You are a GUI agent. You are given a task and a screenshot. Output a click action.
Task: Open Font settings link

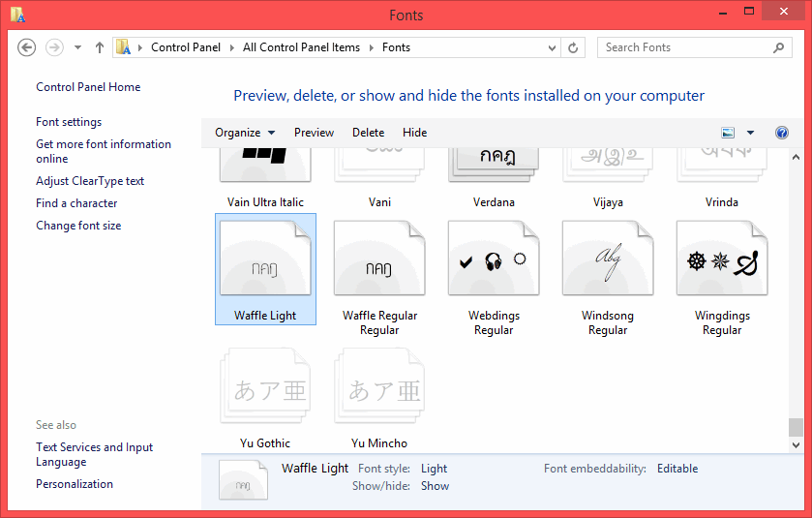69,122
